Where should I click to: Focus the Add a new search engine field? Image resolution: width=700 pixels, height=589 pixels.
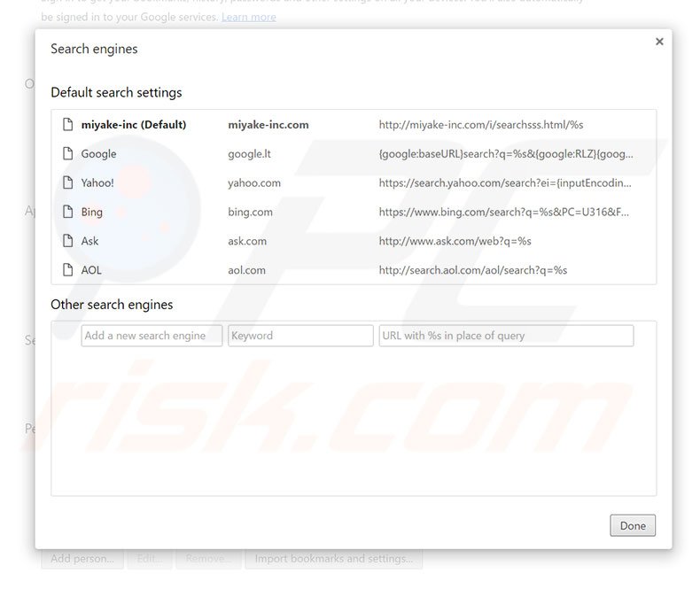point(152,336)
